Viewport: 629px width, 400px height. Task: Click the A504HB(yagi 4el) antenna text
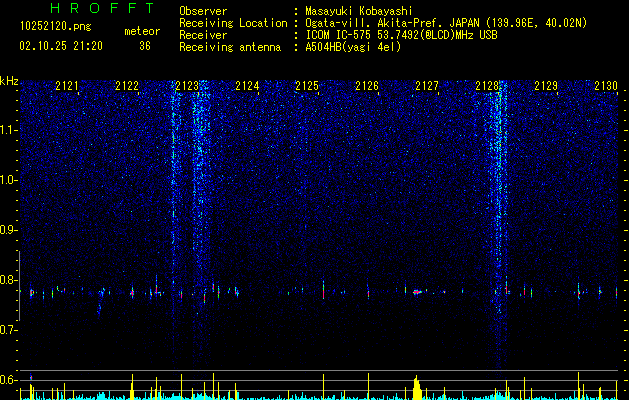click(x=353, y=47)
